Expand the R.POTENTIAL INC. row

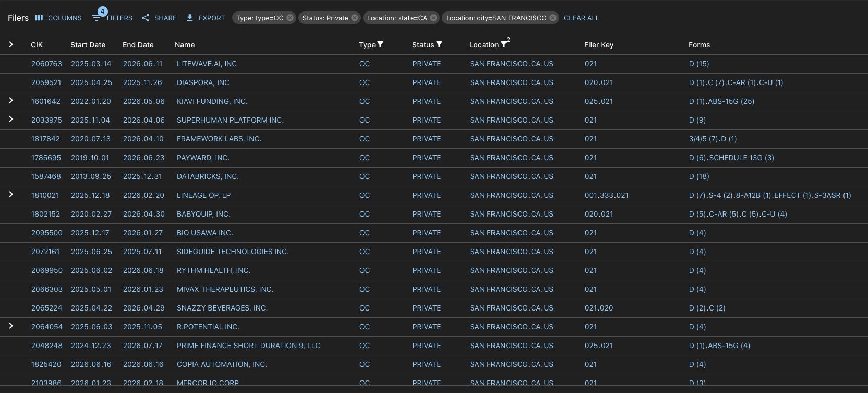click(11, 326)
